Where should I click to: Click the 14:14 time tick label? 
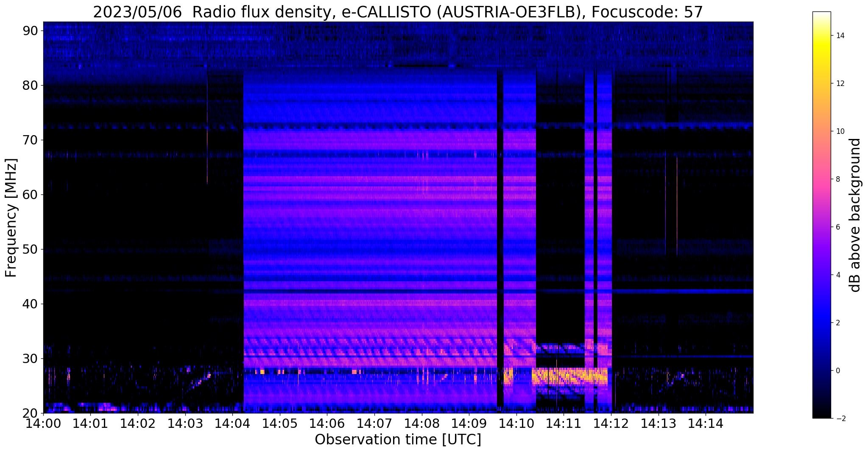[706, 424]
